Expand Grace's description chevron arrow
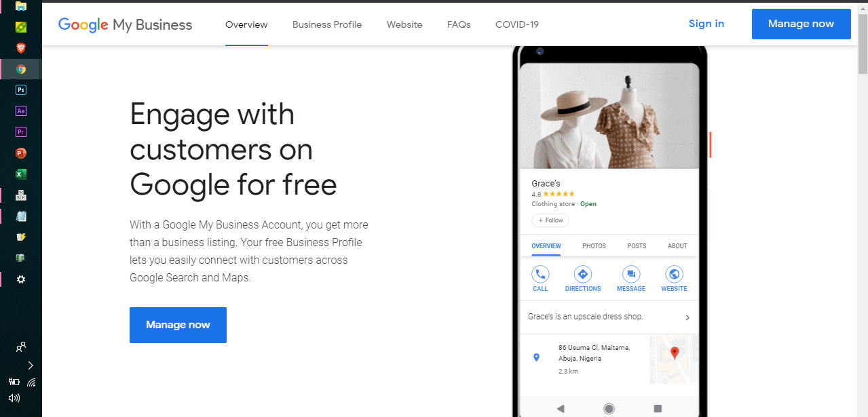Screen dimensions: 868x417 pos(687,317)
